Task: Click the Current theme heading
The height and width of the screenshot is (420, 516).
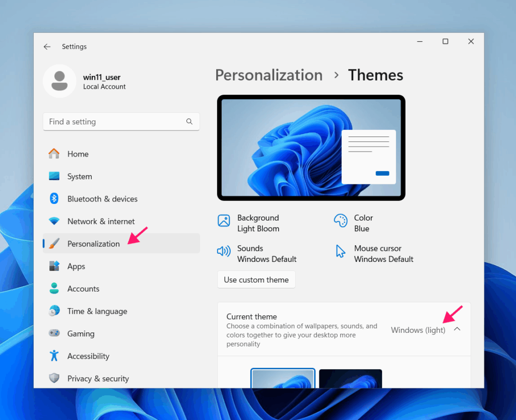Action: [251, 316]
